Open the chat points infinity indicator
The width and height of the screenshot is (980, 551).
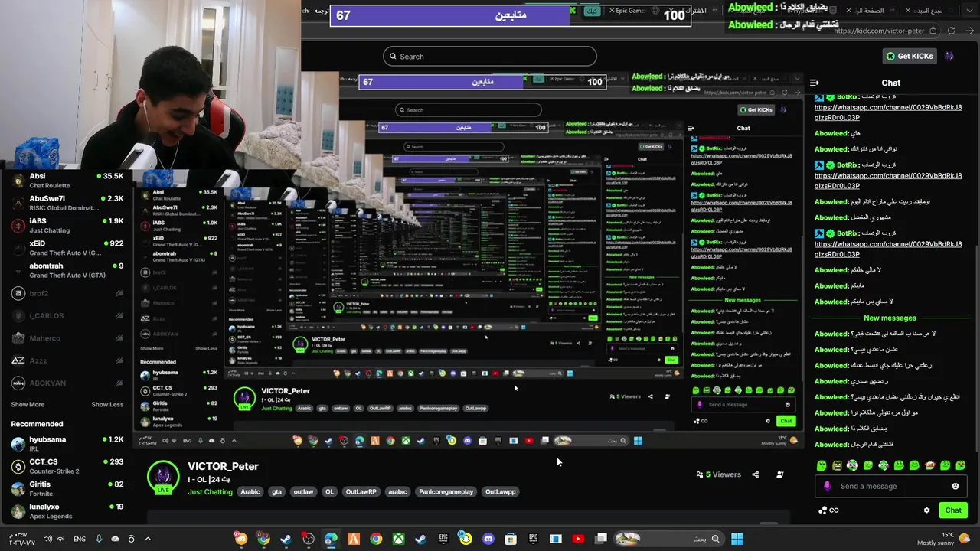[x=828, y=510]
